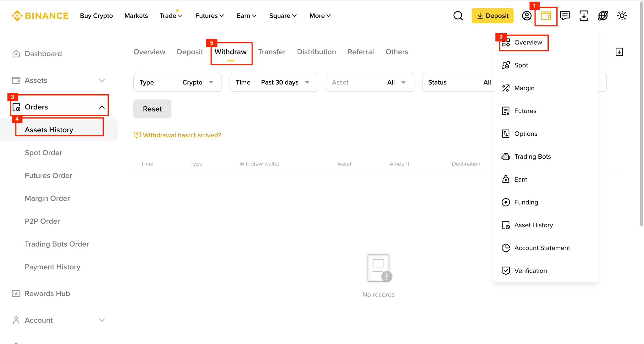Open the profile account icon
The image size is (644, 344).
pos(527,16)
